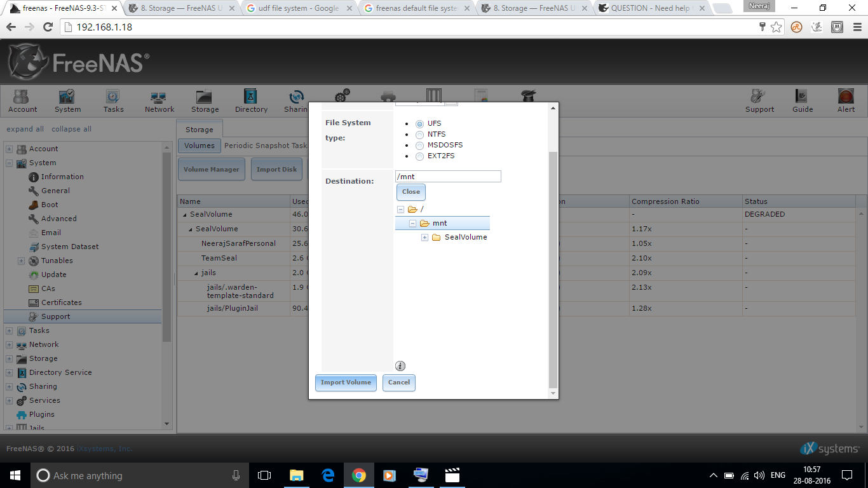Select the SealVolume folder in destination tree
This screenshot has height=488, width=868.
tap(466, 237)
